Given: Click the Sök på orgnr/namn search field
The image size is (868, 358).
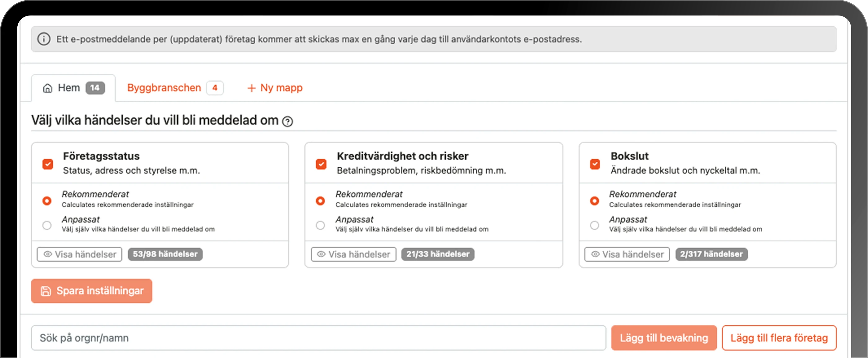Looking at the screenshot, I should coord(318,338).
